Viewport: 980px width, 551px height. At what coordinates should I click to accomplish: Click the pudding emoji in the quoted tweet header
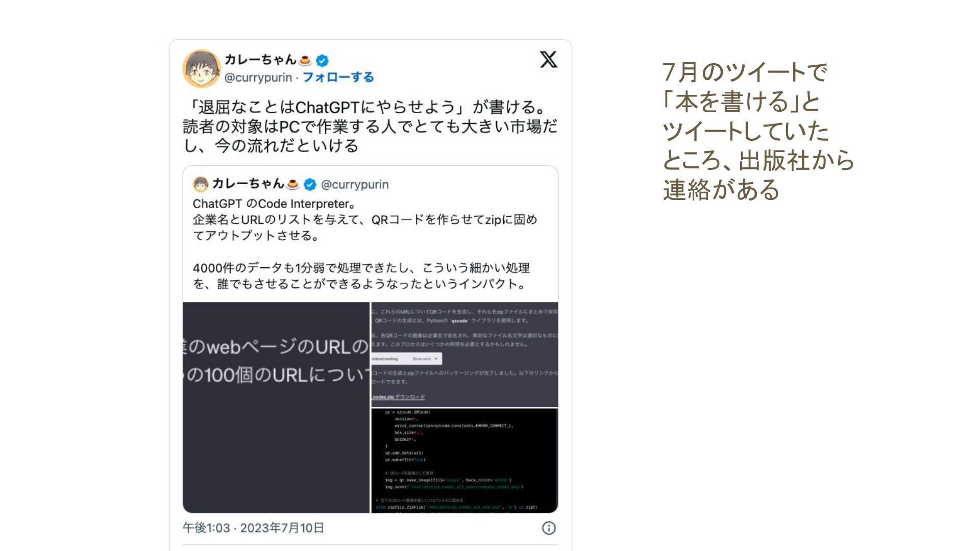(292, 184)
